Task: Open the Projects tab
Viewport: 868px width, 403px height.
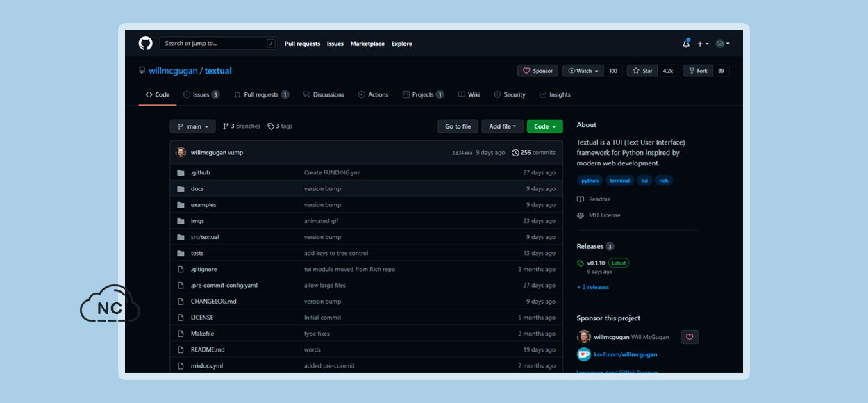Action: click(x=423, y=94)
